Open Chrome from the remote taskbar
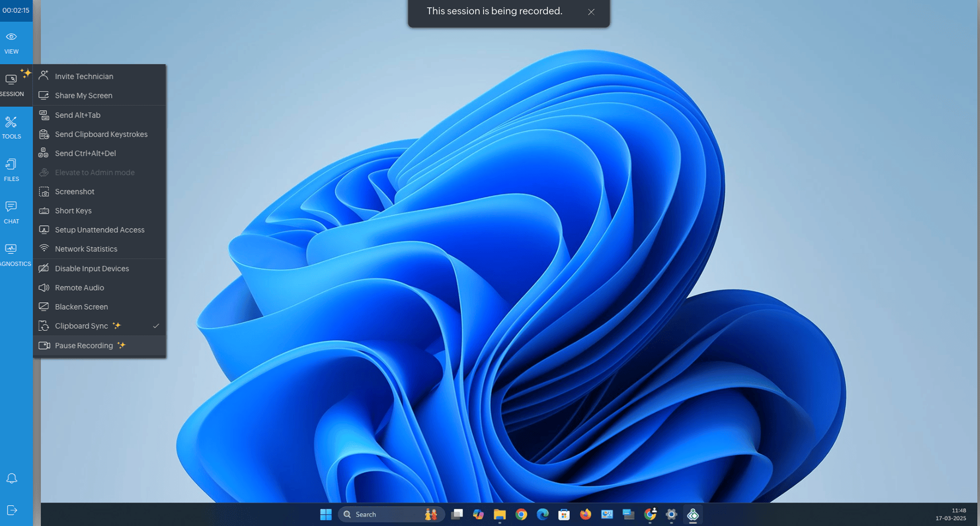980x526 pixels. click(521, 514)
